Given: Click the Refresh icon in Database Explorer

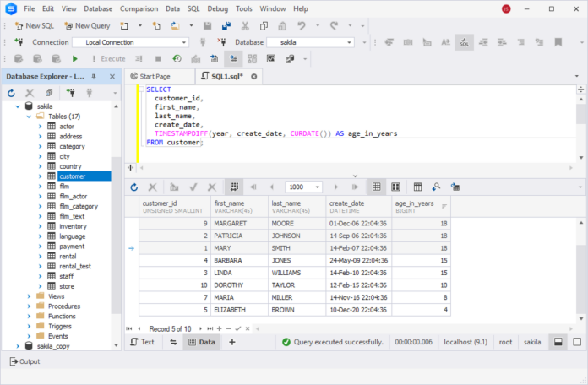Looking at the screenshot, I should pos(11,93).
